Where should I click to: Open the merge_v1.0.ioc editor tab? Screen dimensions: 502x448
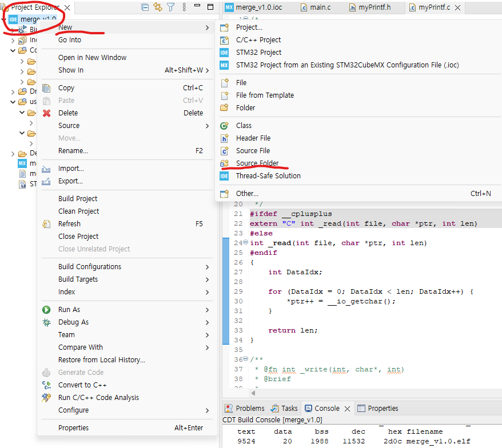[254, 7]
